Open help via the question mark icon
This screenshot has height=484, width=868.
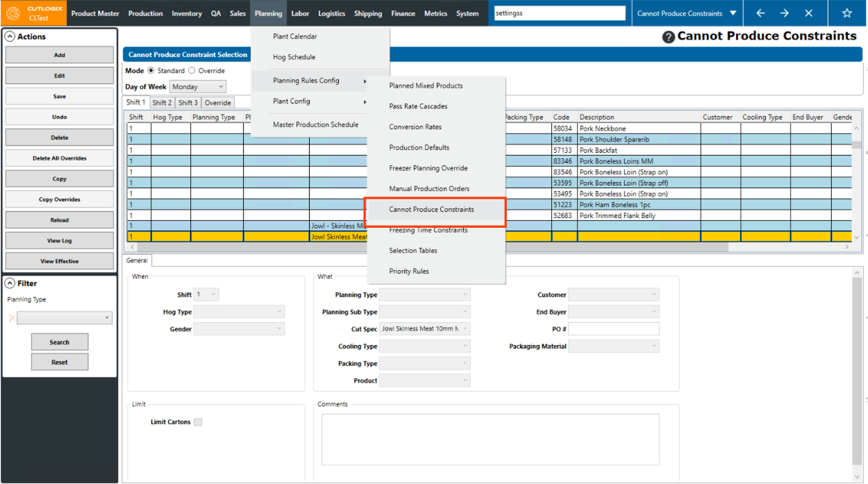click(668, 37)
